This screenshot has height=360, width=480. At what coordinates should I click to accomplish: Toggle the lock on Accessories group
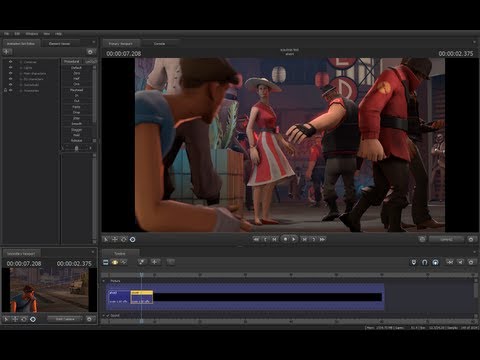click(5, 90)
